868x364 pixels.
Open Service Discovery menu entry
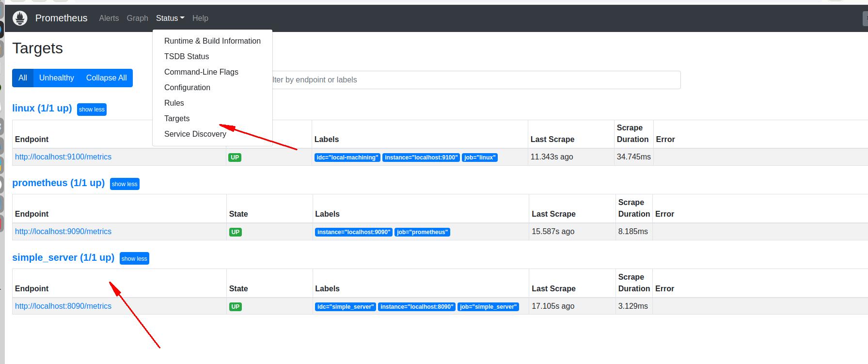coord(212,134)
